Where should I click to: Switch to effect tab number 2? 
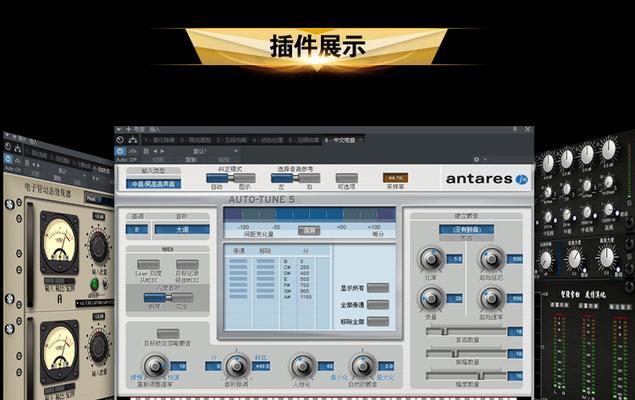[x=196, y=140]
